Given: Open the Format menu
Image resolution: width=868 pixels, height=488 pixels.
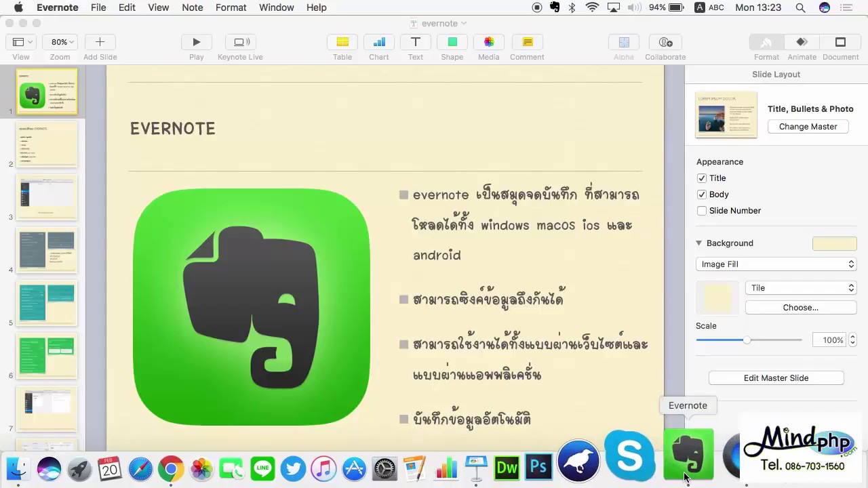Looking at the screenshot, I should [x=231, y=7].
